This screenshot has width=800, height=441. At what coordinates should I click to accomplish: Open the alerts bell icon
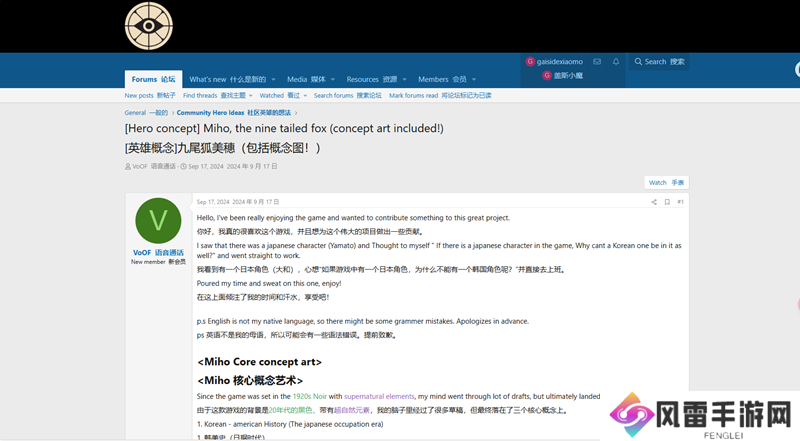click(616, 62)
